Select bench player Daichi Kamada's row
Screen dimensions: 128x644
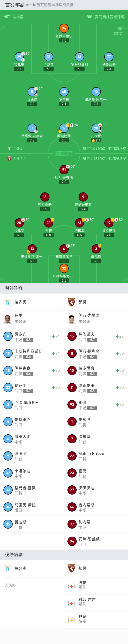pos(32,439)
